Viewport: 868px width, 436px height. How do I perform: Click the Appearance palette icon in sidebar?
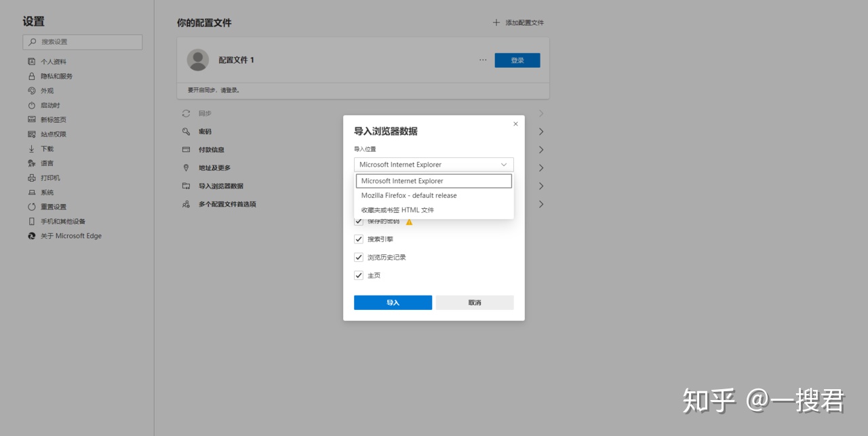coord(31,91)
